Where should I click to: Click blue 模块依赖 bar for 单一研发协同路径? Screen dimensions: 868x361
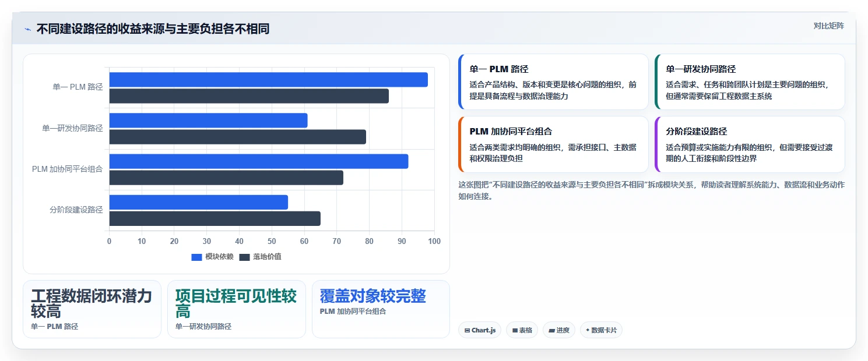[209, 121]
